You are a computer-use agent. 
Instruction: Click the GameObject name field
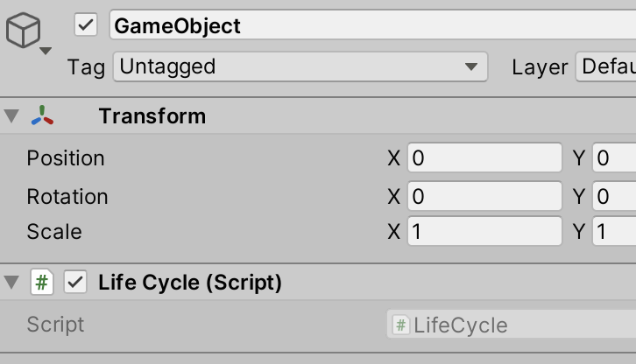click(373, 25)
